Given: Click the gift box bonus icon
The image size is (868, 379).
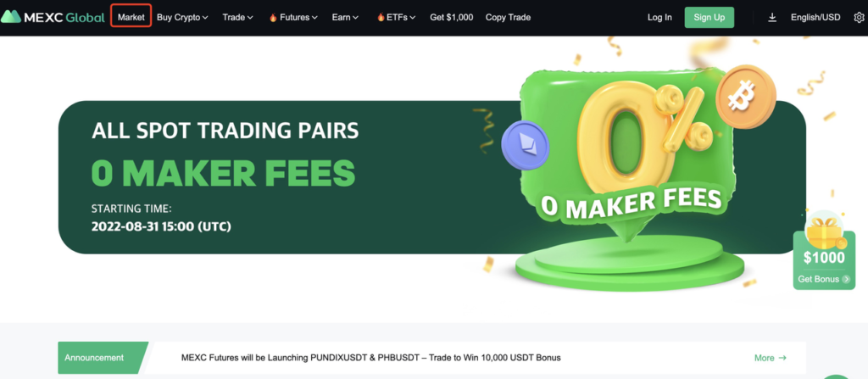Looking at the screenshot, I should pyautogui.click(x=826, y=231).
